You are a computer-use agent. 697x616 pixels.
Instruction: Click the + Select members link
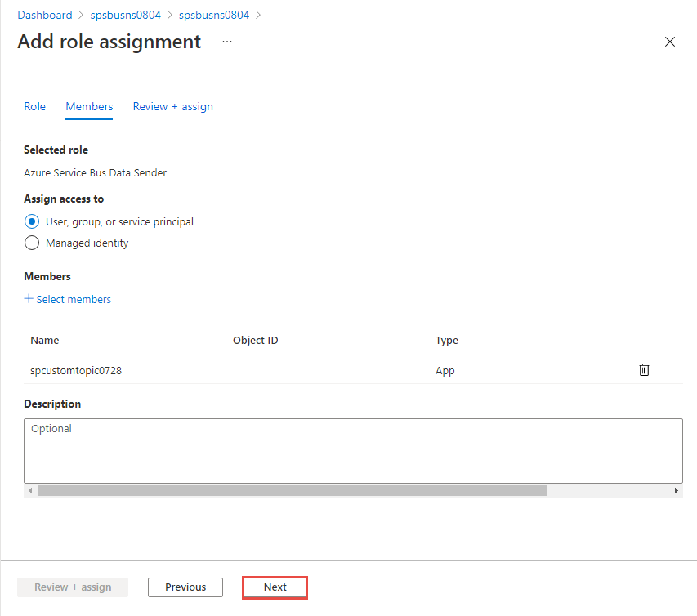pyautogui.click(x=68, y=299)
